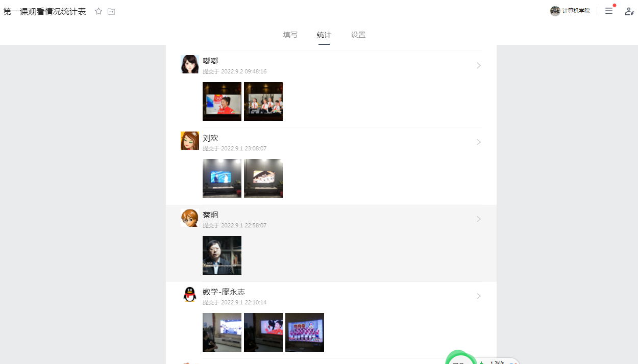Viewport: 638px width, 364px height.
Task: Star the 第一课观看情况统计表 form
Action: click(x=99, y=11)
